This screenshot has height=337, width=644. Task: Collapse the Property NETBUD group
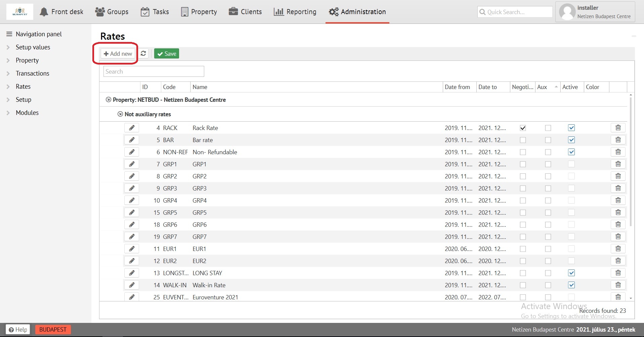pyautogui.click(x=108, y=100)
